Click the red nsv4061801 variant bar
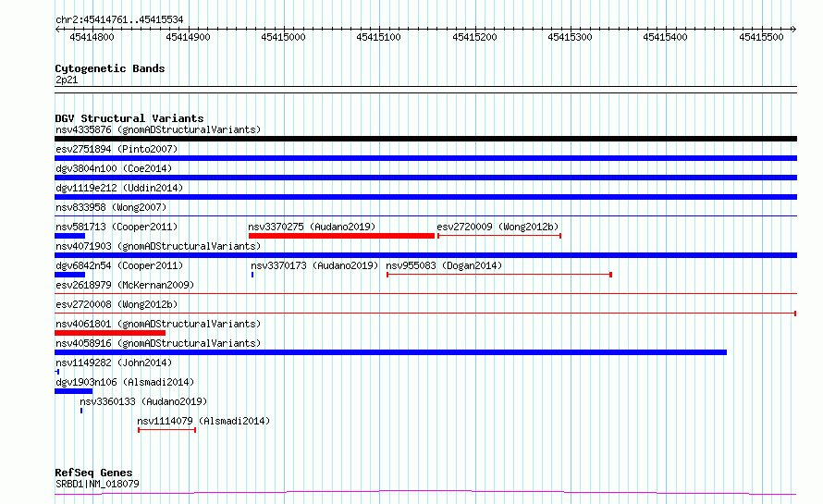Viewport: 823px width, 504px height. click(x=110, y=333)
